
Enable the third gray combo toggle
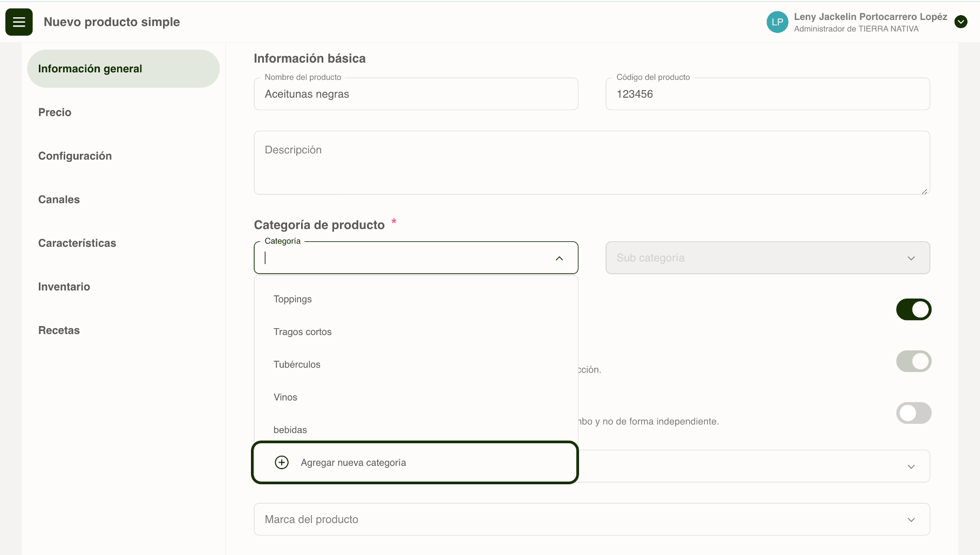click(x=914, y=413)
